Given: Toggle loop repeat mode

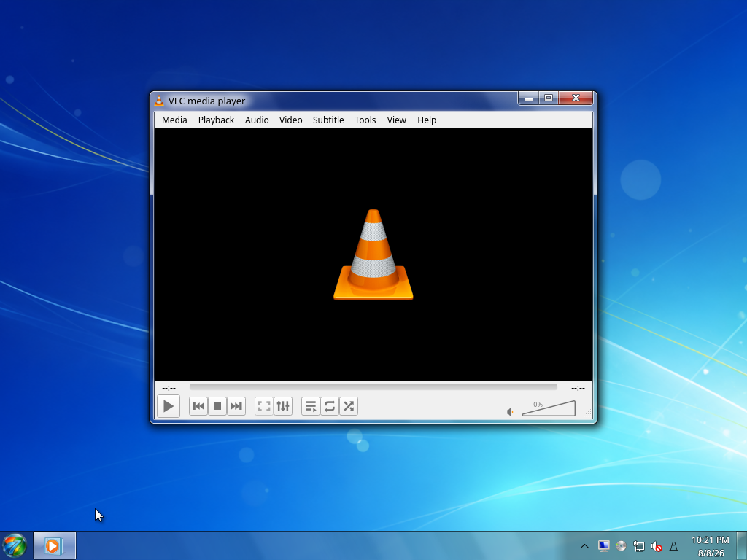Looking at the screenshot, I should 330,406.
